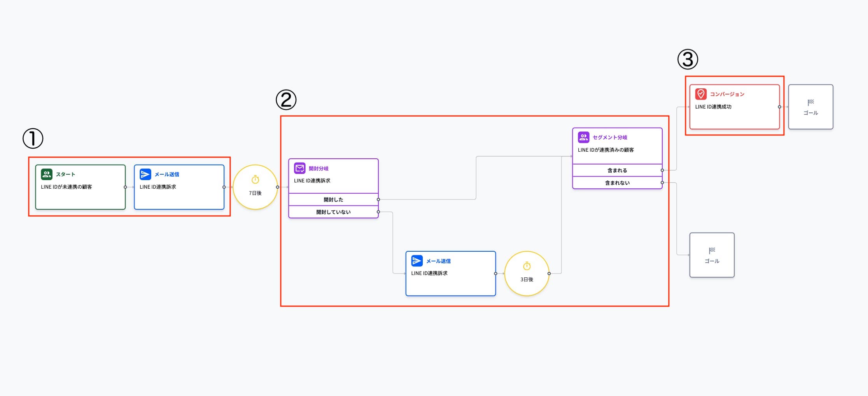This screenshot has width=868, height=396.
Task: Click the green Start node people icon
Action: click(x=47, y=174)
